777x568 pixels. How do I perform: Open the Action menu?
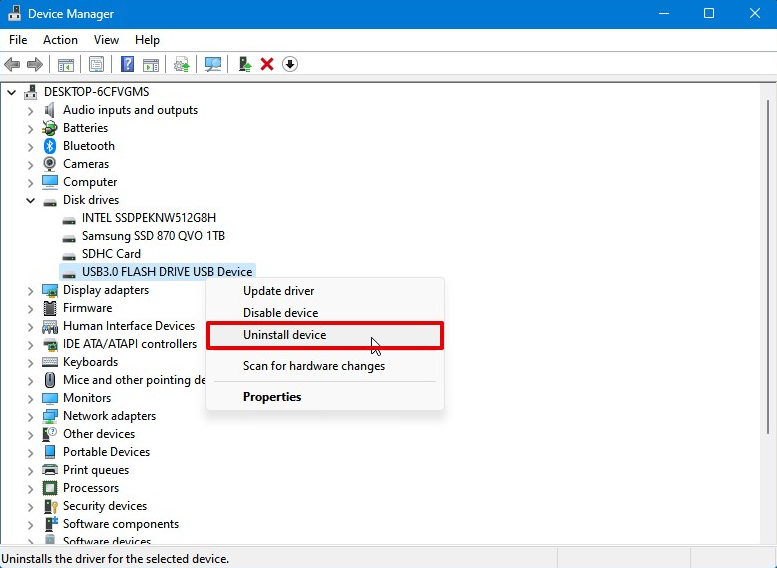pos(60,40)
